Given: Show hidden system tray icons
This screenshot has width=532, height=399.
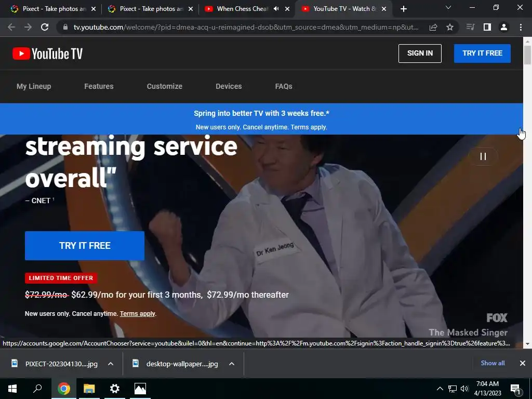Looking at the screenshot, I should [440, 389].
